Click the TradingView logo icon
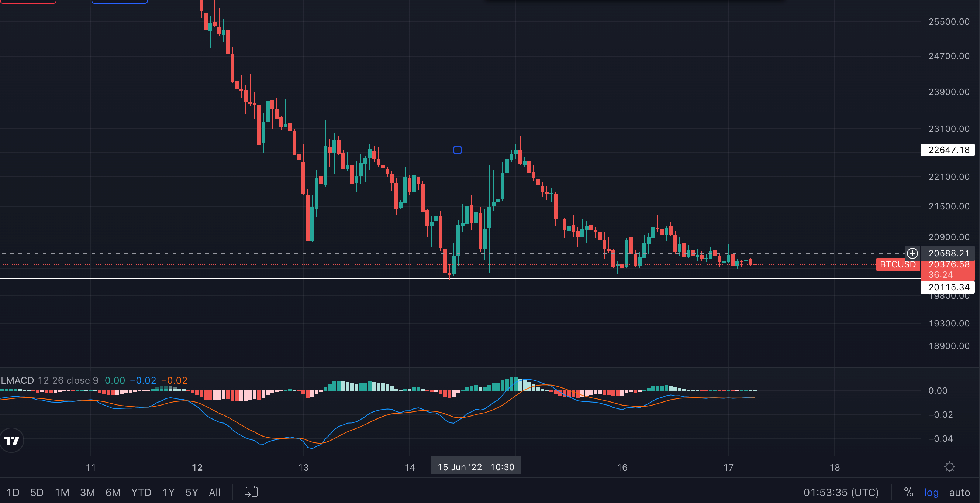 (11, 440)
